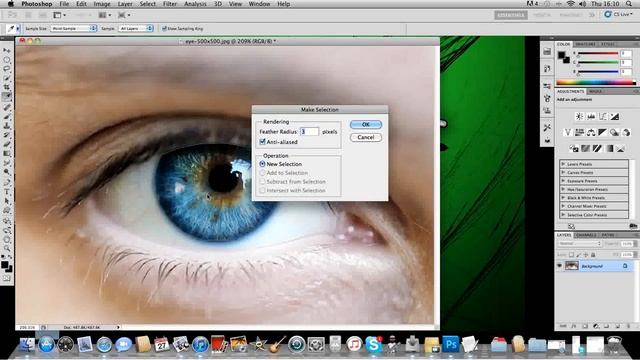Toggle Show Sampling Ring checkbox
The height and width of the screenshot is (360, 640).
click(164, 29)
